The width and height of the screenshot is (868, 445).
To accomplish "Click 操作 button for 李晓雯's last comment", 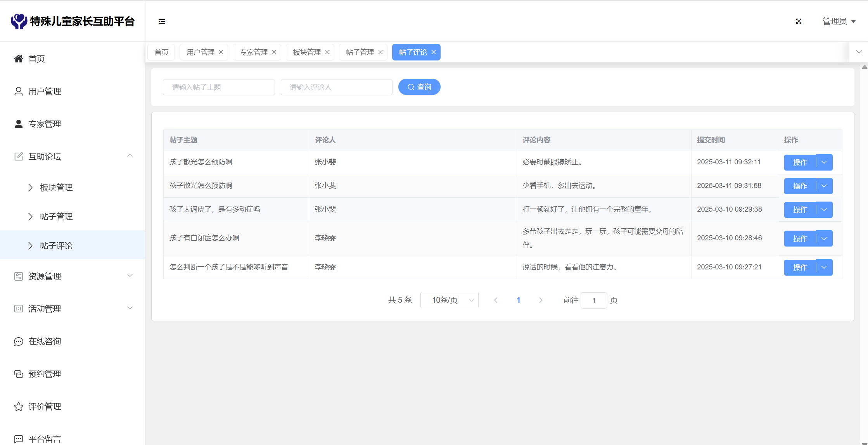I will coord(800,267).
